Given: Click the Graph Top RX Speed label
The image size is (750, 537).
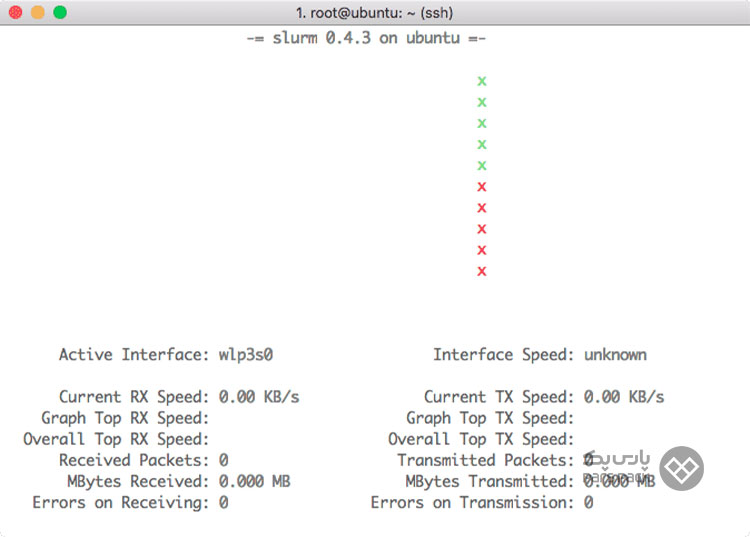Looking at the screenshot, I should [125, 418].
